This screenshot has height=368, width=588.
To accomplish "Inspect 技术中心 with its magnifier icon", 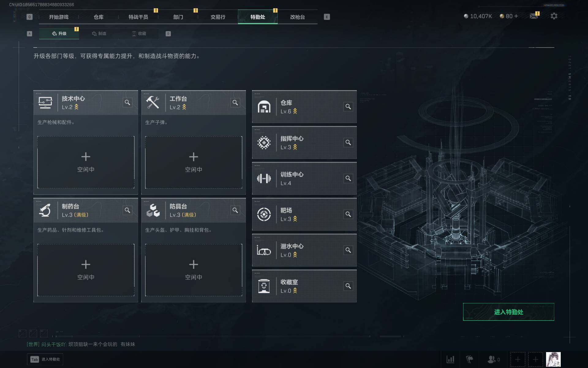I will click(127, 102).
